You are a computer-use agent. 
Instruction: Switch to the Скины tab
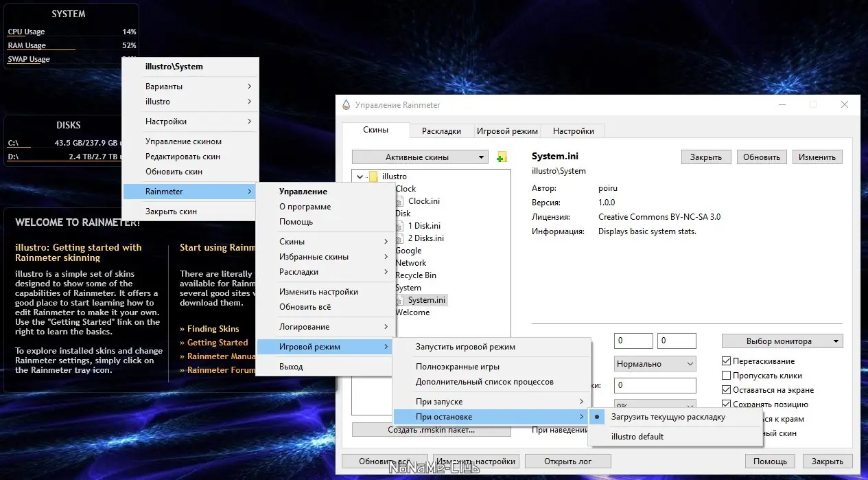tap(375, 130)
